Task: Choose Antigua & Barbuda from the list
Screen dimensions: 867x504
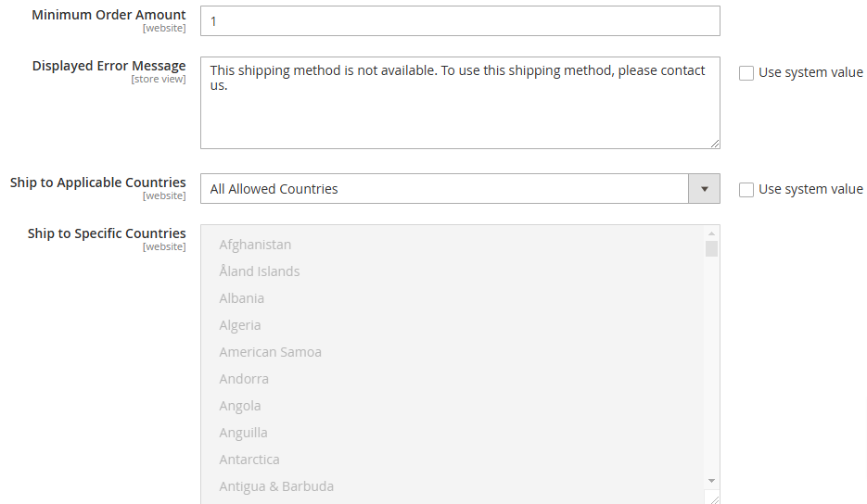Action: [x=276, y=486]
